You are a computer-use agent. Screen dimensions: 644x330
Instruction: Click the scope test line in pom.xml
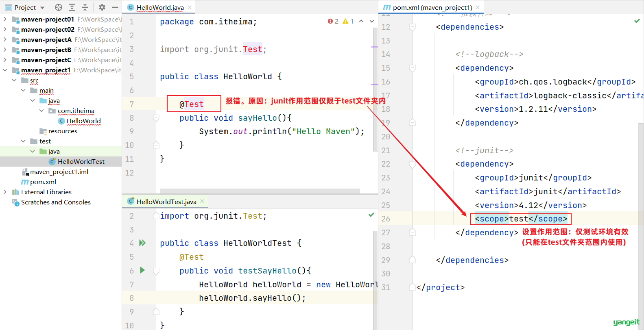click(521, 219)
